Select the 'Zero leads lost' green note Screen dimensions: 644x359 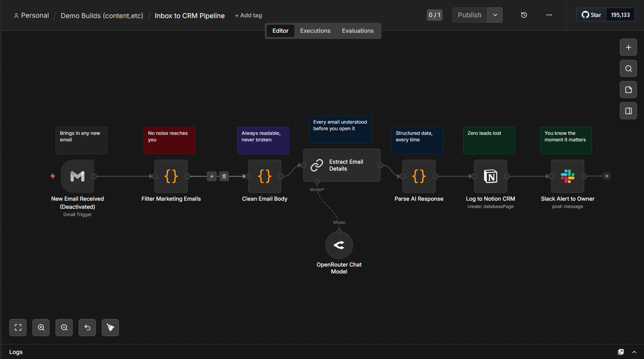[x=489, y=141]
